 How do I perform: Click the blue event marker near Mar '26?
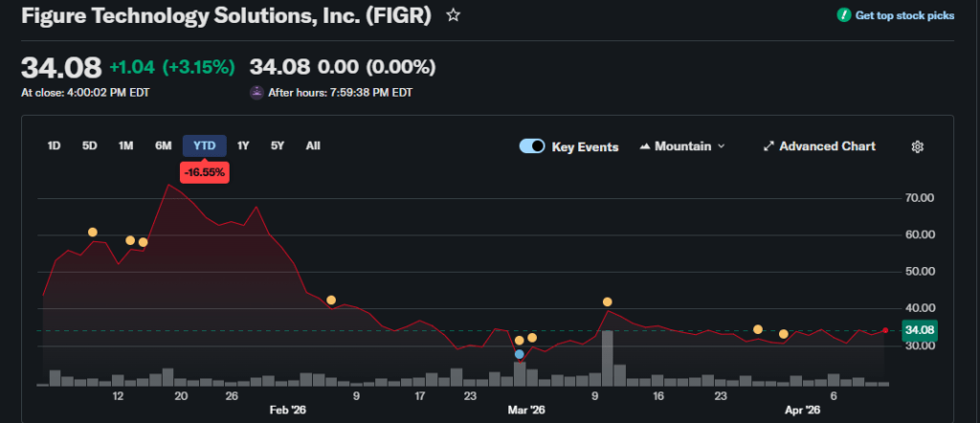point(520,354)
